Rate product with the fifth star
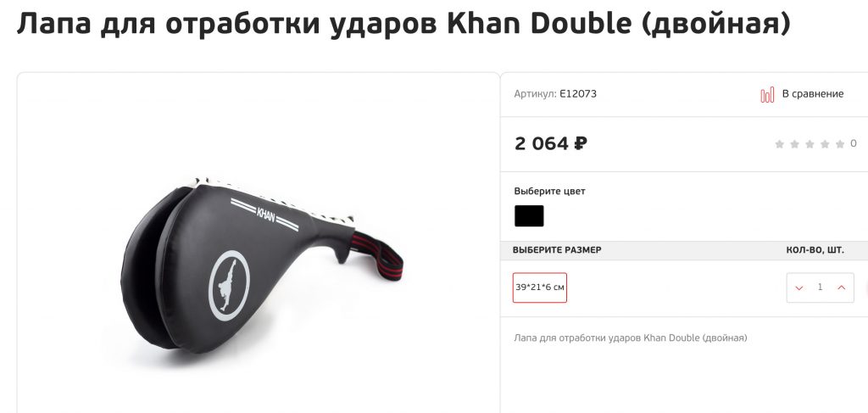 (840, 144)
